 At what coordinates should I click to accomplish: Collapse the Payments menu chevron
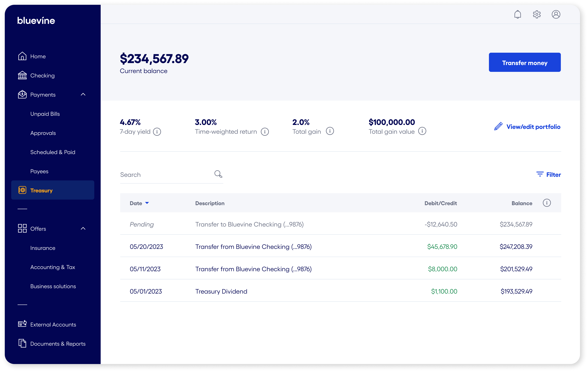point(83,95)
